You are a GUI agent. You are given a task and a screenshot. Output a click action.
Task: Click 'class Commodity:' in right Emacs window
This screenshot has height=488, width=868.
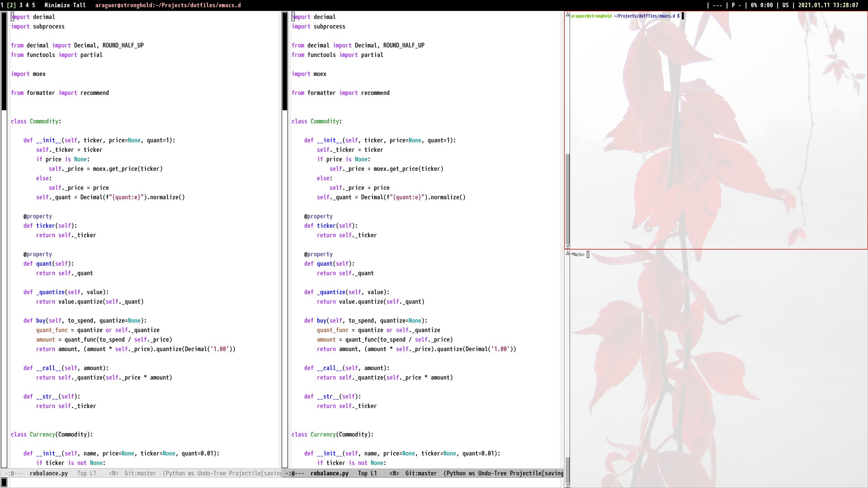click(317, 121)
